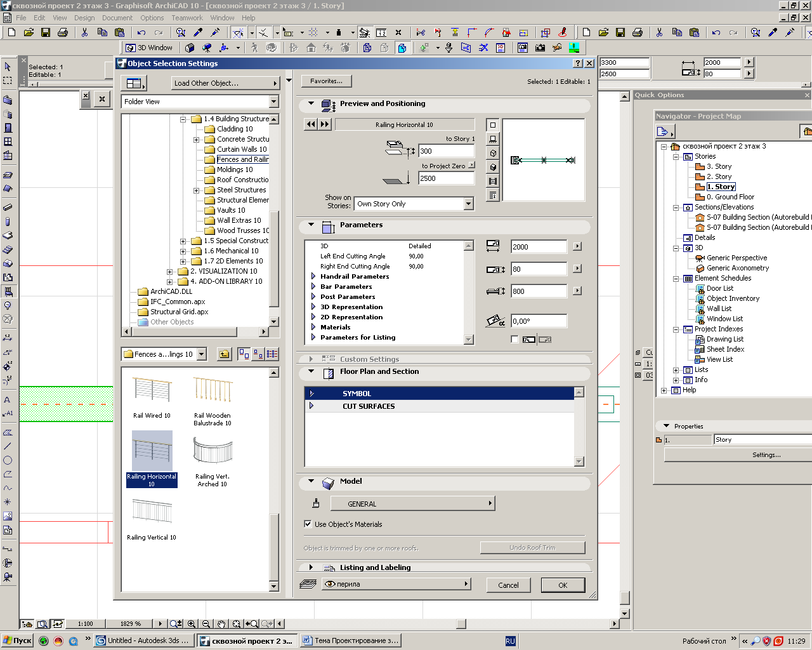Click the Save icon in the left toolbar
812x650 pixels.
[x=46, y=32]
